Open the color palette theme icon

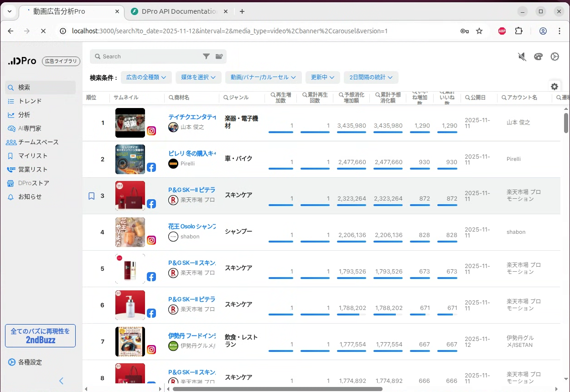[x=539, y=57]
